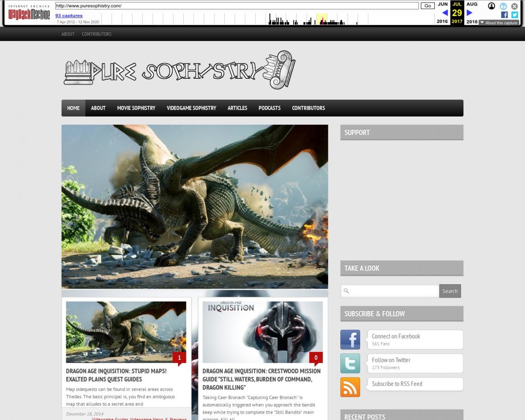Close the Wayback toolbar

pos(514,6)
